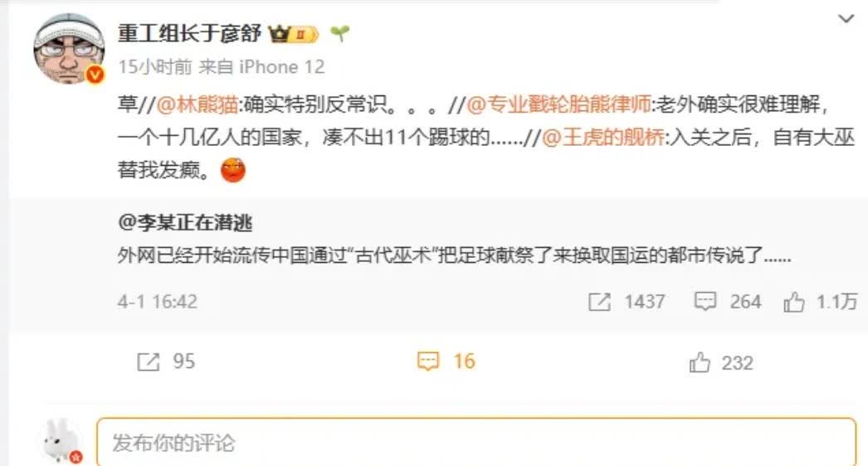The image size is (868, 466).
Task: Click the red angry emoji in post
Action: pos(232,170)
